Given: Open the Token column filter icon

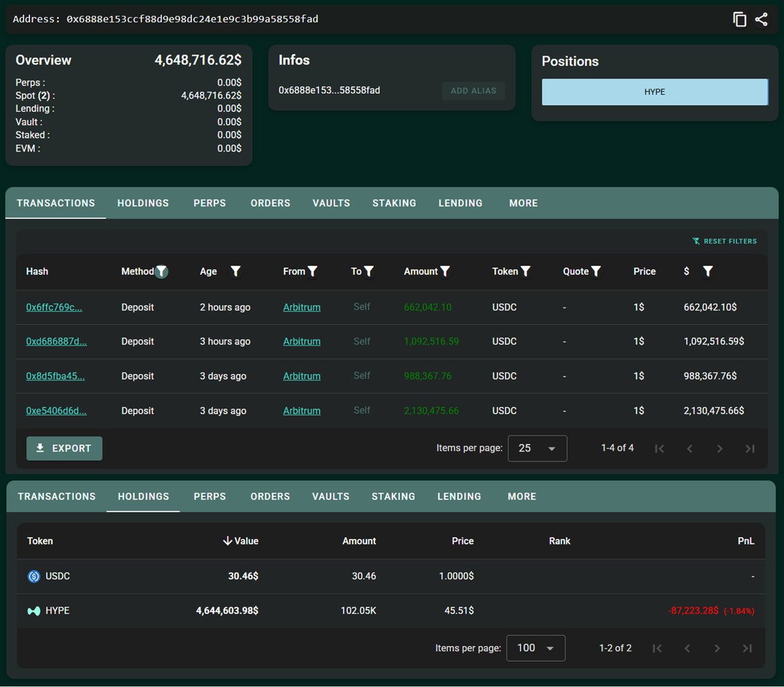Looking at the screenshot, I should [x=525, y=271].
